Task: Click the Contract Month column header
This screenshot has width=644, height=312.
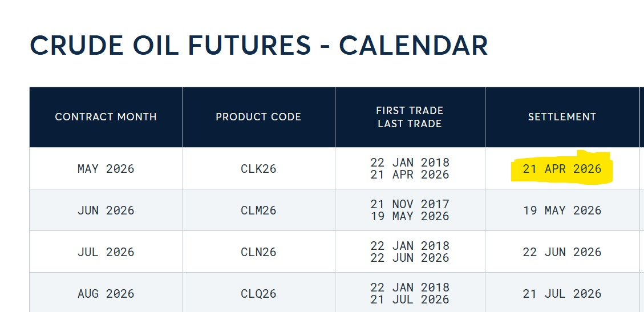Action: click(x=106, y=117)
